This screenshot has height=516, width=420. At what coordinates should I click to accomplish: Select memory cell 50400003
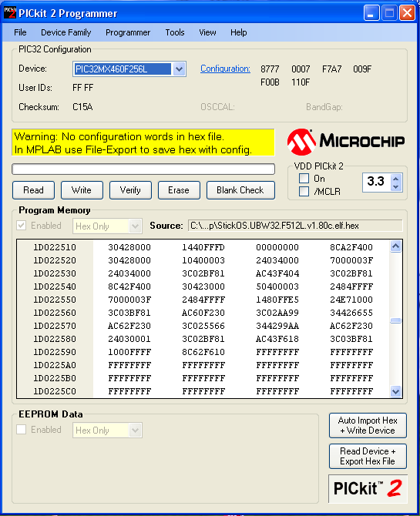tap(277, 286)
